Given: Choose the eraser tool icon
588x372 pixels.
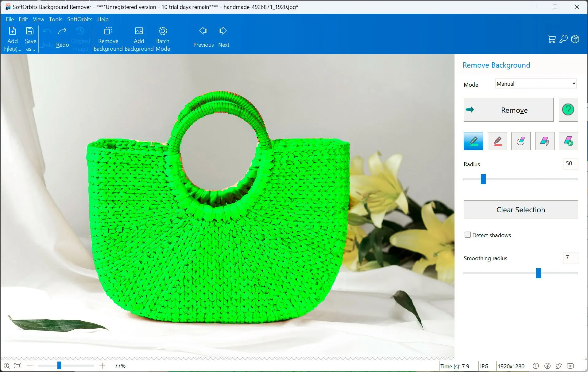Looking at the screenshot, I should tap(521, 141).
